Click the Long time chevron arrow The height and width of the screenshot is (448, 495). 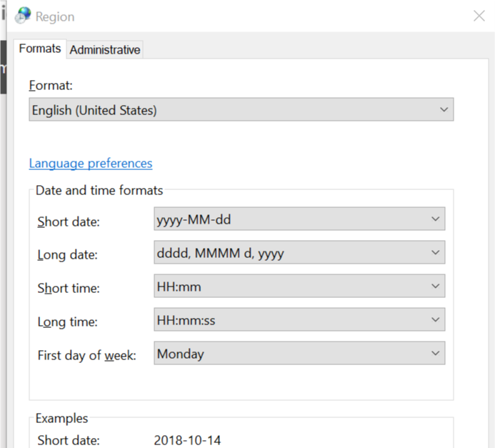pos(435,320)
